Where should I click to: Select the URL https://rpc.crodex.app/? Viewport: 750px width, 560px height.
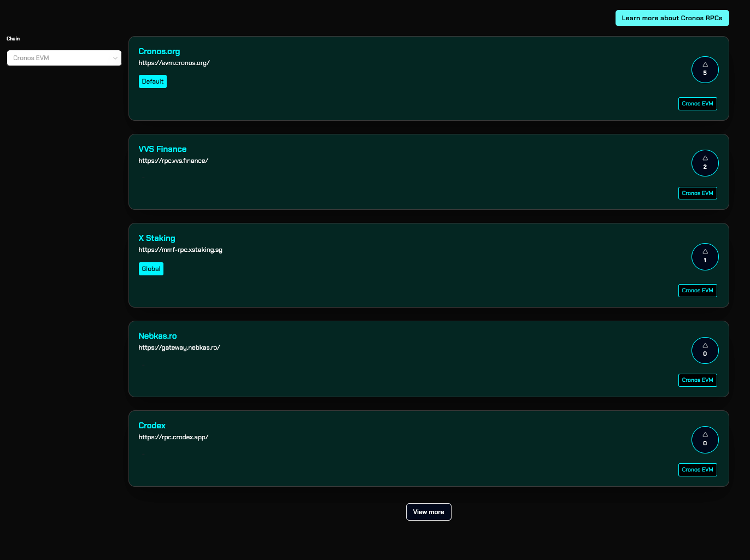tap(173, 437)
